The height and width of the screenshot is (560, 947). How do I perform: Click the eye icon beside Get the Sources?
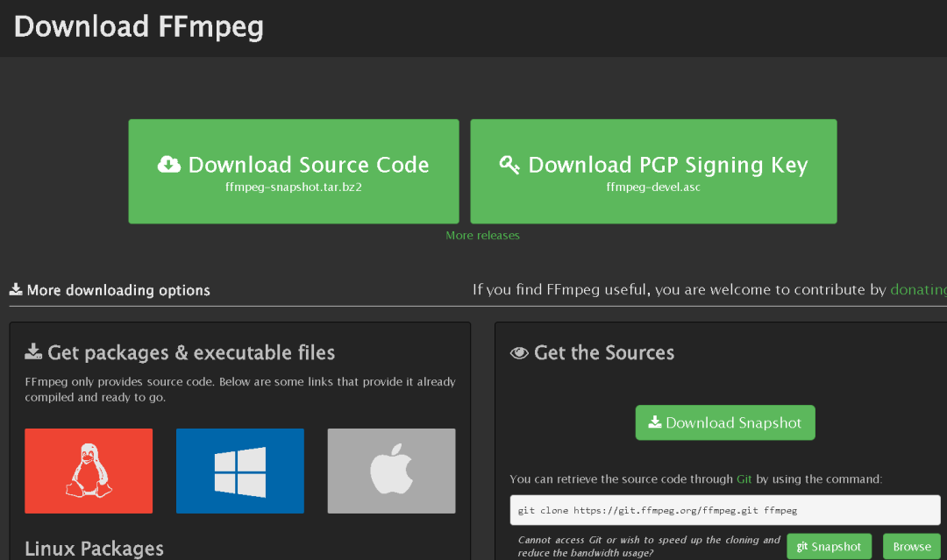click(x=519, y=353)
